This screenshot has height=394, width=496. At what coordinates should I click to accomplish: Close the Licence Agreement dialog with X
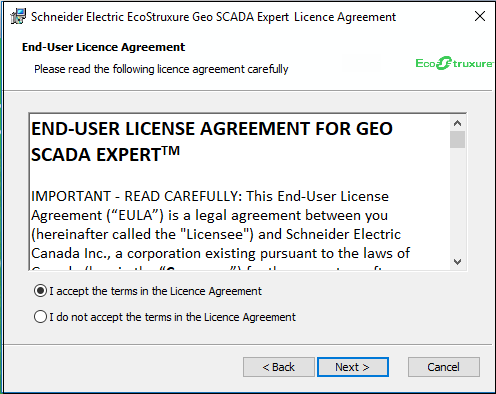click(480, 16)
